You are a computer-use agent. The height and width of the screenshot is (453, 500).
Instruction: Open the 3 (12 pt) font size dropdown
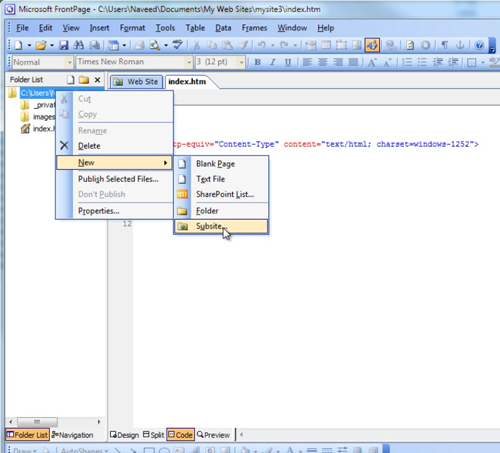pos(241,62)
